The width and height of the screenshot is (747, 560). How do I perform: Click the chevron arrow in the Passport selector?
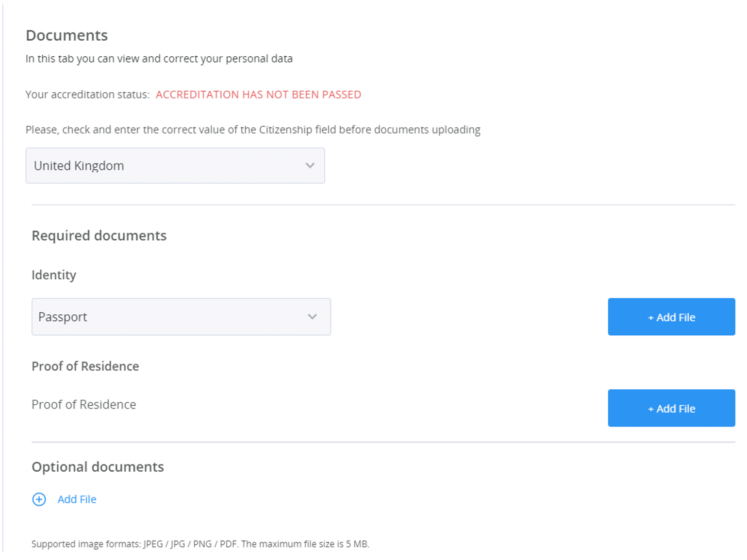click(312, 316)
